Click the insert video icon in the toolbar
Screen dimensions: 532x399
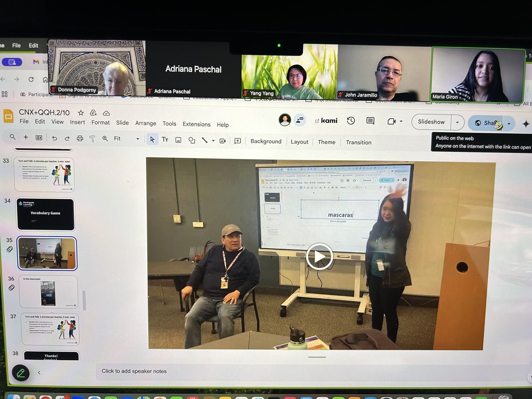point(223,141)
